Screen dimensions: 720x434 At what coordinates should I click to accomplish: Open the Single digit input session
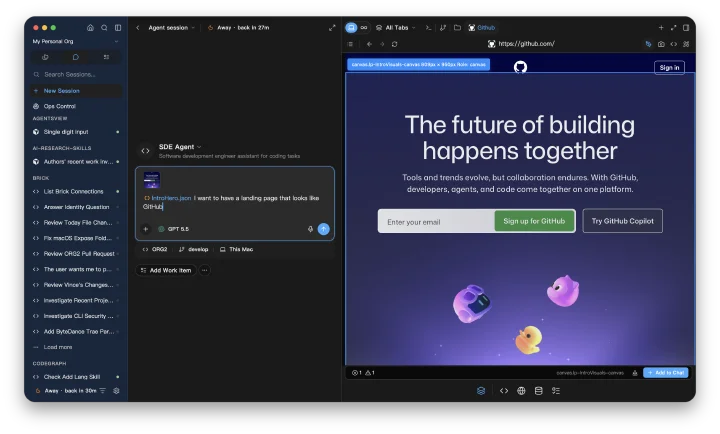point(76,132)
